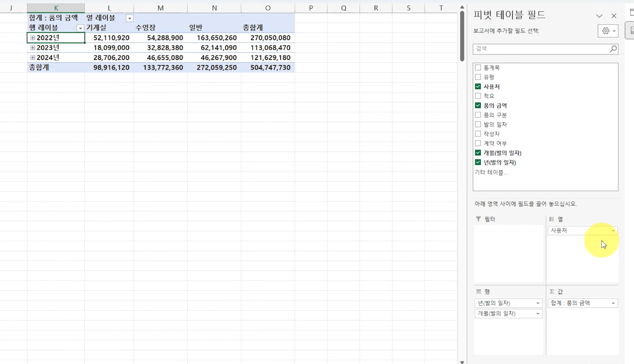Open the pane options chevron beside the pane title
This screenshot has width=634, height=364.
[x=599, y=16]
